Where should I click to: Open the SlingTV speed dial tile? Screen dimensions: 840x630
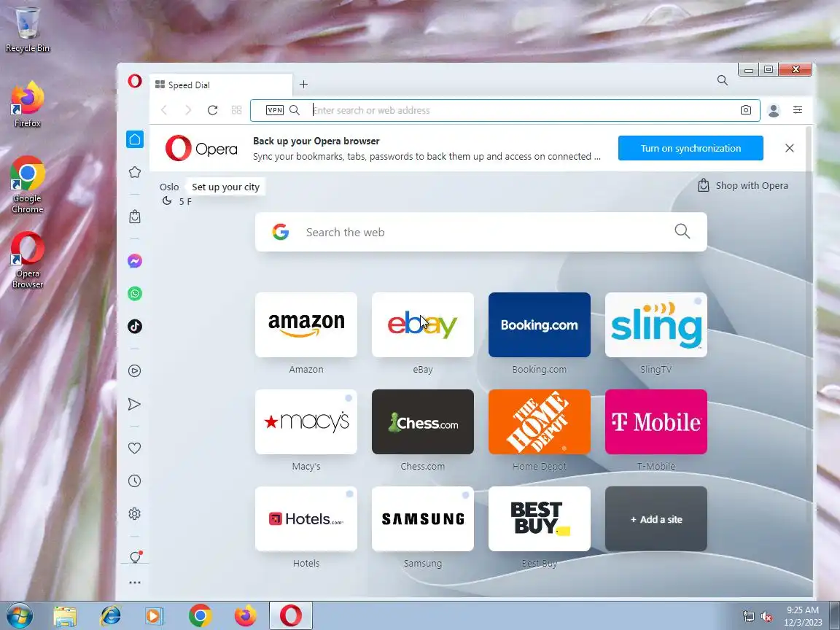coord(656,324)
